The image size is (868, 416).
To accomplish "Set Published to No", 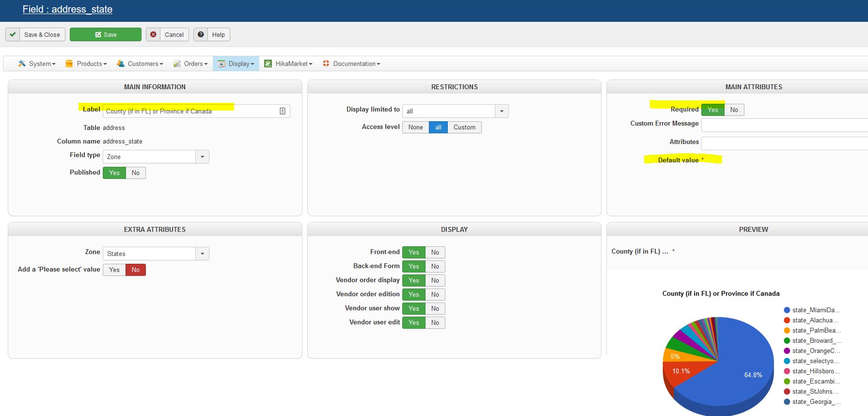I will pyautogui.click(x=136, y=173).
